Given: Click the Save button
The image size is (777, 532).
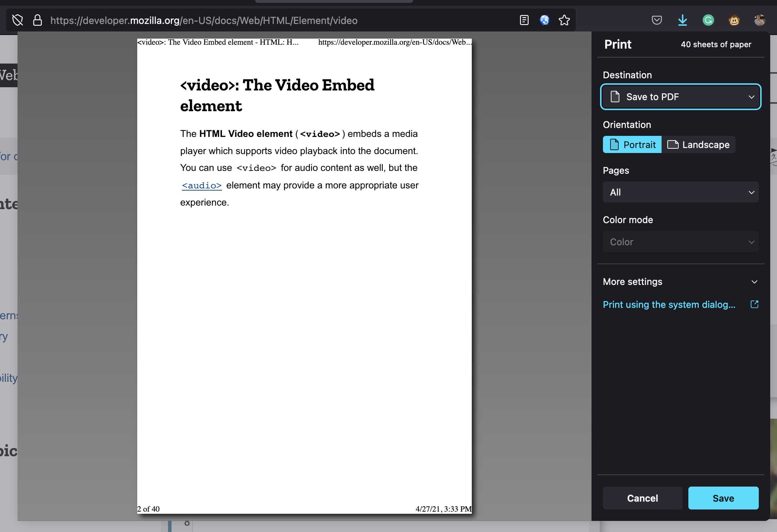Looking at the screenshot, I should coord(723,498).
